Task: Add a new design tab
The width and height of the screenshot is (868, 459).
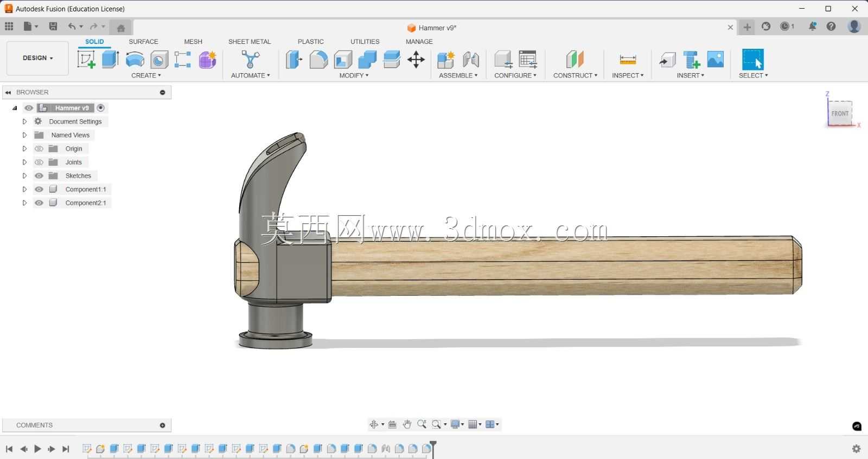Action: pos(747,27)
